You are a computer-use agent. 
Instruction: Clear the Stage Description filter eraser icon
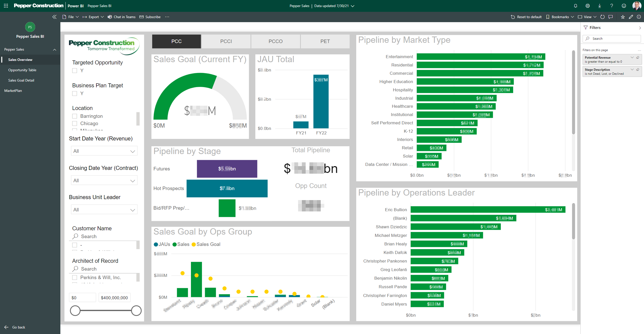pos(638,69)
